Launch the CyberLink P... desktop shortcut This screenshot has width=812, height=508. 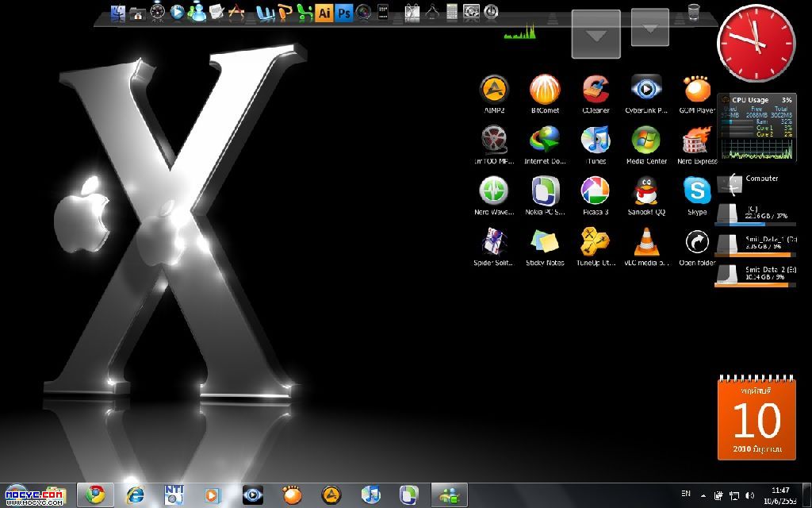pyautogui.click(x=646, y=94)
